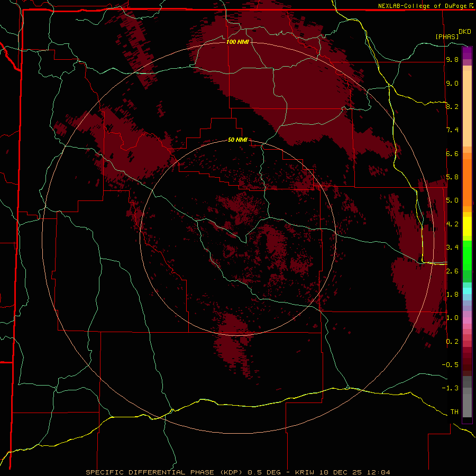
Task: Click the 50 NMI range ring label
Action: point(237,140)
